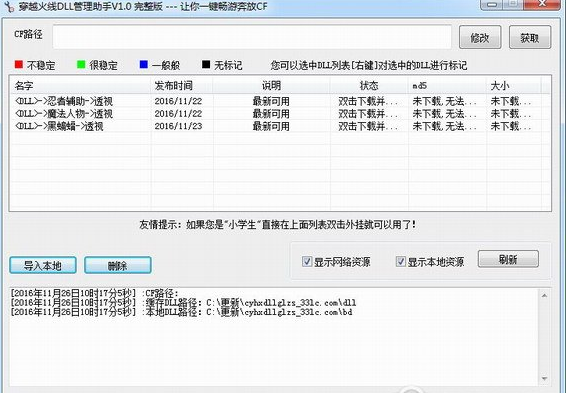This screenshot has height=393, width=567.
Task: Toggle the 显示本地资源 checkbox
Action: tap(400, 261)
